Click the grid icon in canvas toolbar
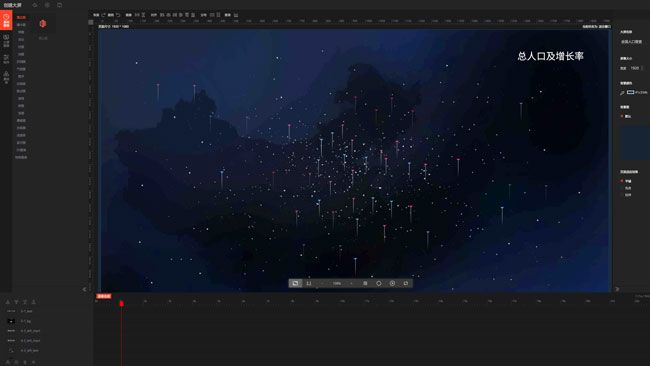Screen dimensions: 650x366 tap(365, 283)
